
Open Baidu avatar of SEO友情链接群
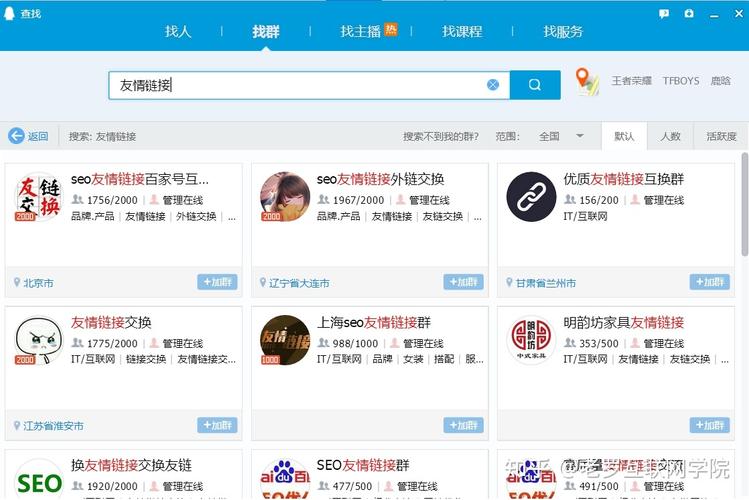coord(285,479)
